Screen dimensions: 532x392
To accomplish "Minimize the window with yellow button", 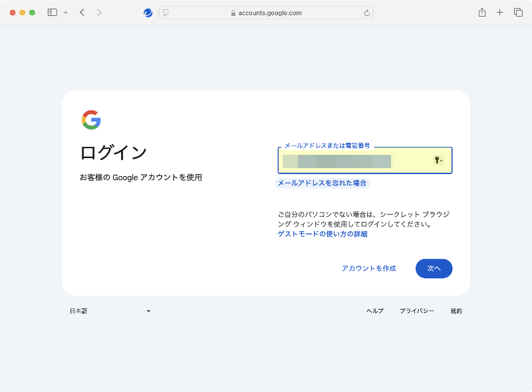I will pos(23,13).
